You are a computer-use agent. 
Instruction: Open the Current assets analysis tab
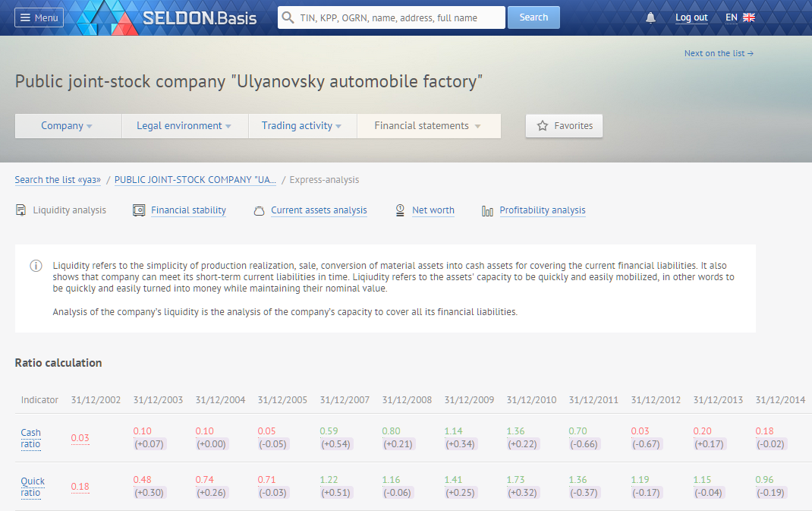point(319,210)
